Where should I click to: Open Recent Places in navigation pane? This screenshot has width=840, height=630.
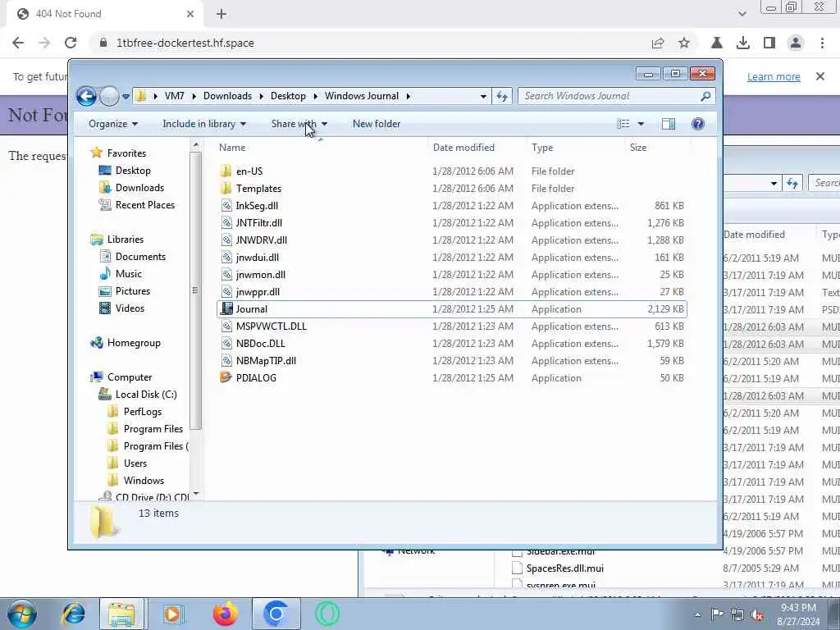(x=144, y=204)
